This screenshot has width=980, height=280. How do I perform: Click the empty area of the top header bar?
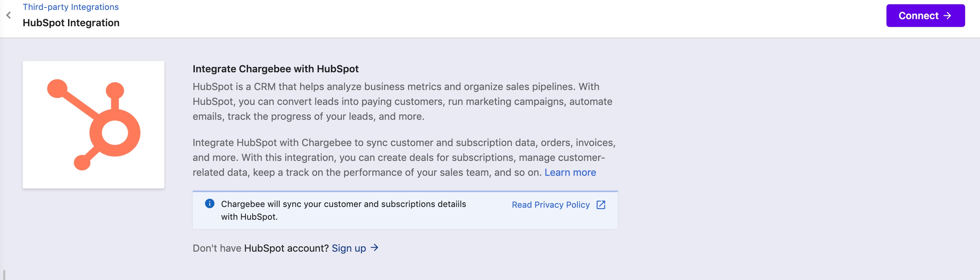[x=495, y=18]
